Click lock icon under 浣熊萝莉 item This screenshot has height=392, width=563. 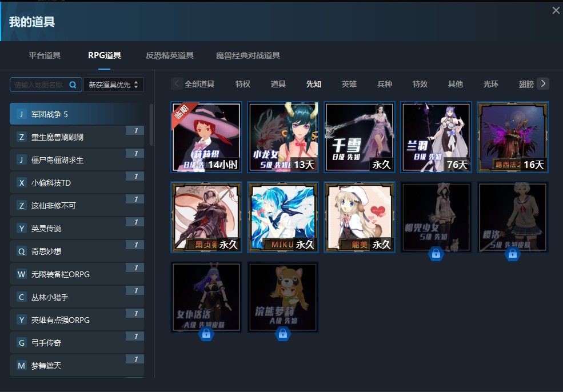click(x=283, y=334)
